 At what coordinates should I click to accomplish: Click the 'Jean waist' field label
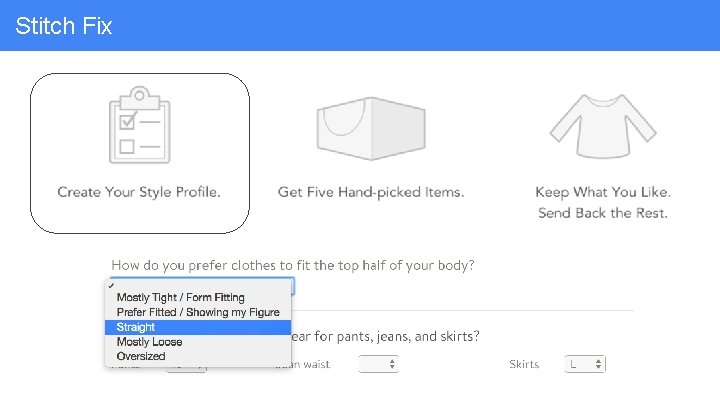304,364
